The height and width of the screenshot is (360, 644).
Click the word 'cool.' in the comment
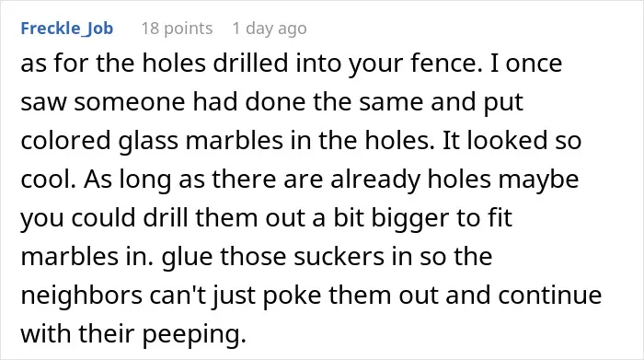coord(49,180)
